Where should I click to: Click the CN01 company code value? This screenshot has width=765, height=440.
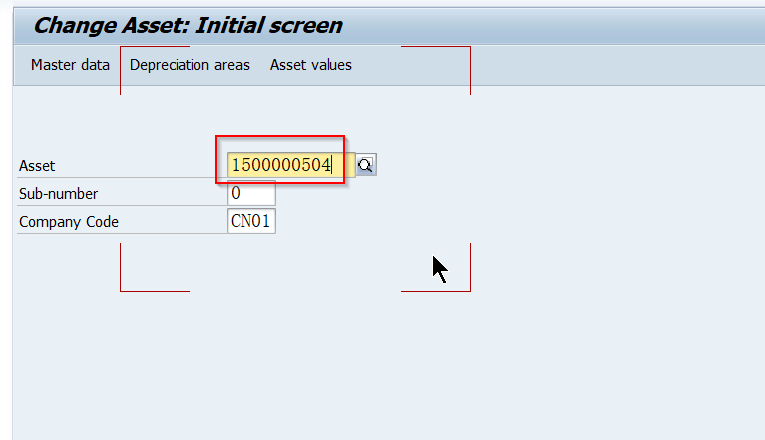250,221
